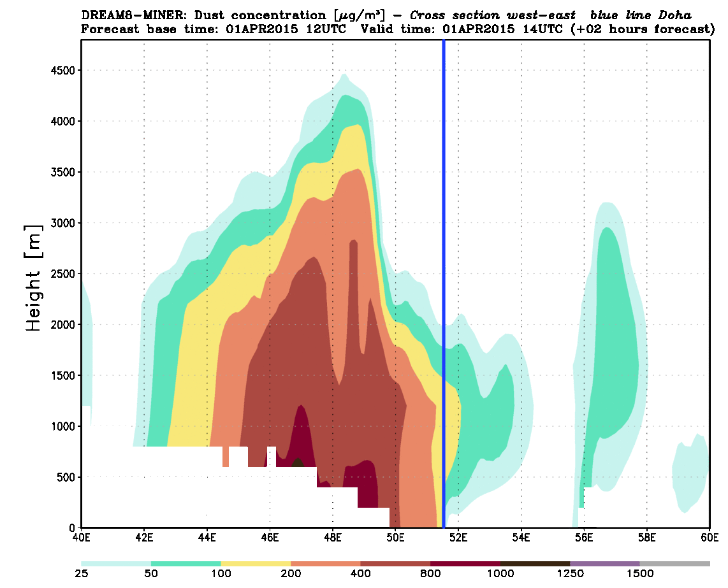Viewport: 728px width, 588px height.
Task: Click the '3000' height axis label
Action: 62,223
